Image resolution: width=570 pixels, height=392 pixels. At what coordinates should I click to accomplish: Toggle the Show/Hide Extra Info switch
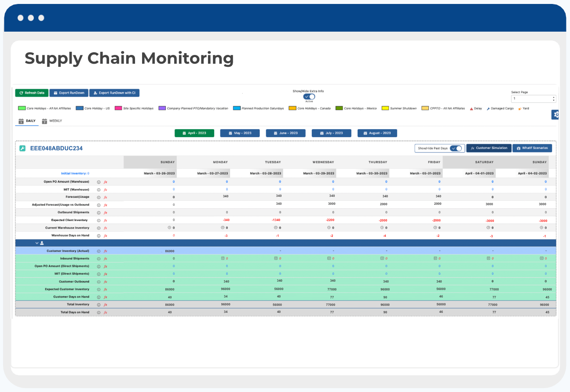point(309,97)
